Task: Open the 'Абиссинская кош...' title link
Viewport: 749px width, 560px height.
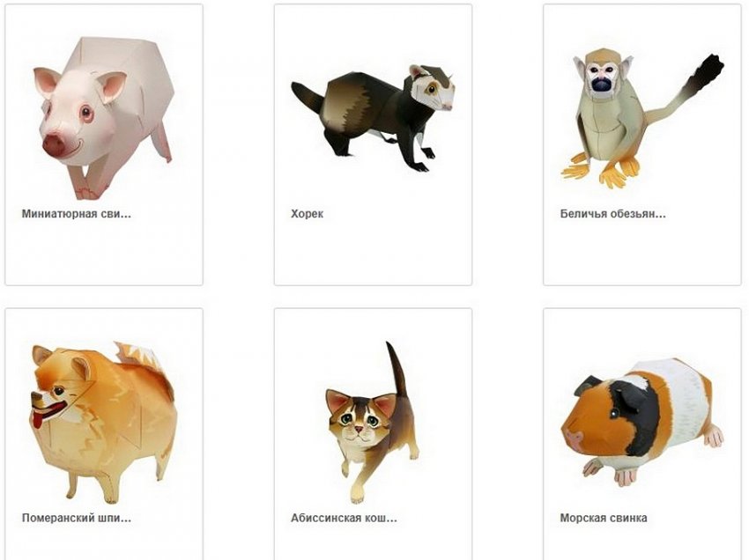Action: [x=344, y=518]
